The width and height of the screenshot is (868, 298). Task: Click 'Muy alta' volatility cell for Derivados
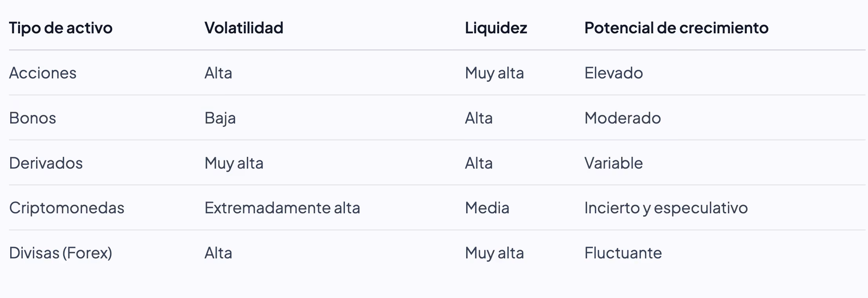234,163
